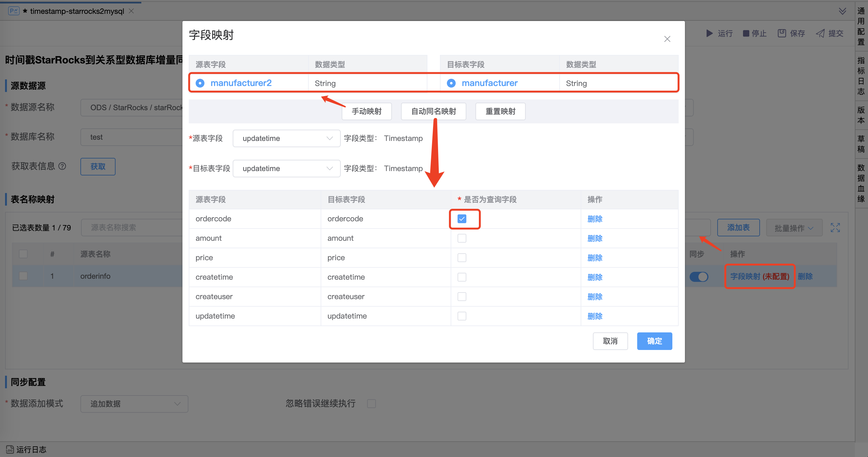
Task: Click the 取消 button in the dialog
Action: coord(610,341)
